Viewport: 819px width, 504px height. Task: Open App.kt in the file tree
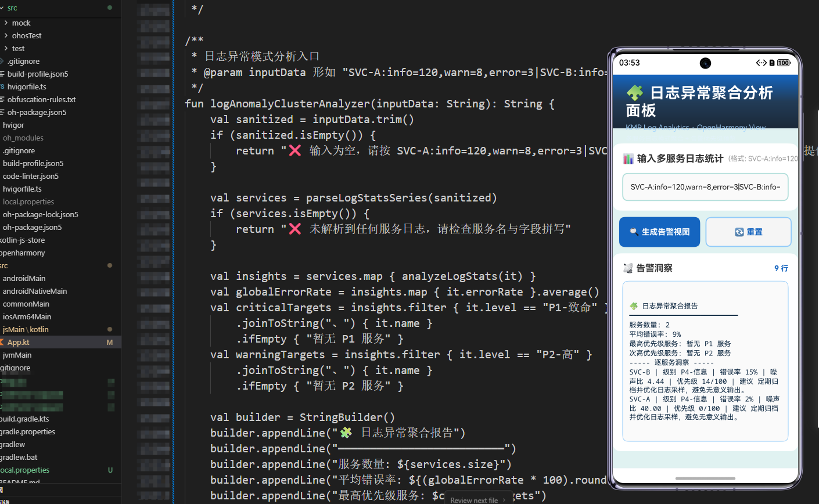(18, 342)
